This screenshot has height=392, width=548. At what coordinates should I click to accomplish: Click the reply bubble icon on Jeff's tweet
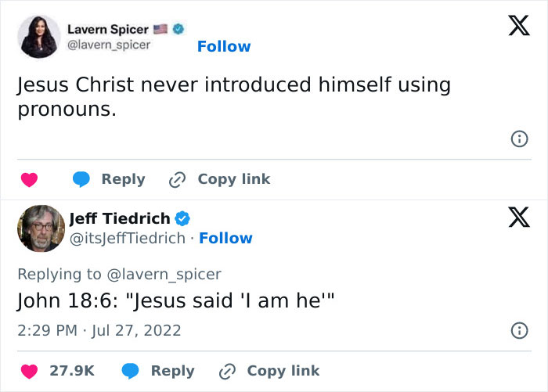[x=132, y=371]
